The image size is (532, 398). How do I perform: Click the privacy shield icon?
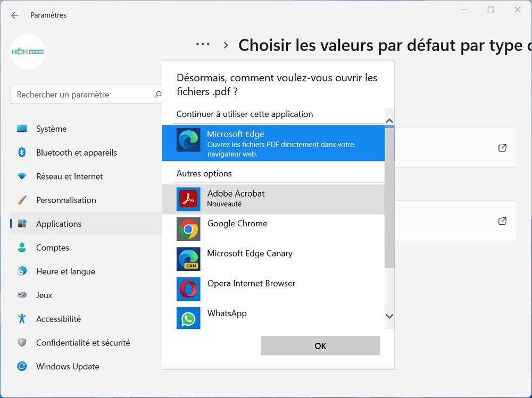22,342
